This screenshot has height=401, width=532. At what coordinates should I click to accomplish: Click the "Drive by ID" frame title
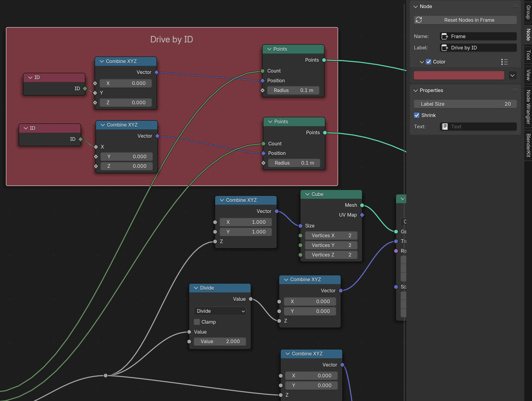pos(172,39)
